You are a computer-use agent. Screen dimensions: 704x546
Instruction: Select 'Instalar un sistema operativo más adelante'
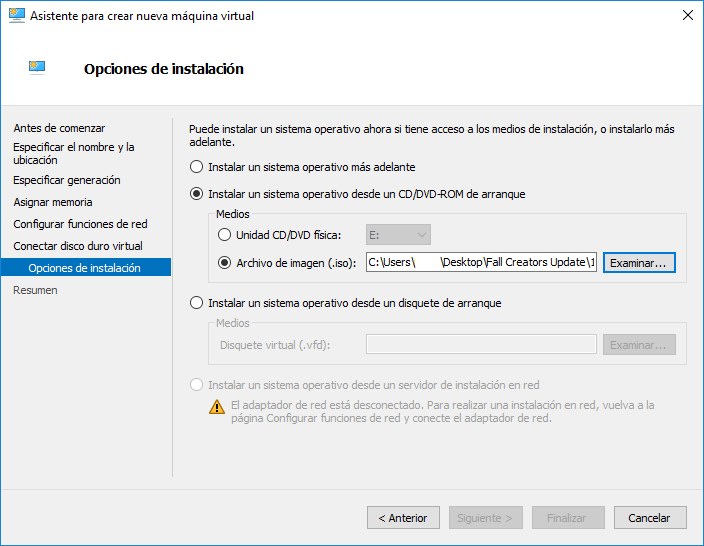[x=196, y=167]
